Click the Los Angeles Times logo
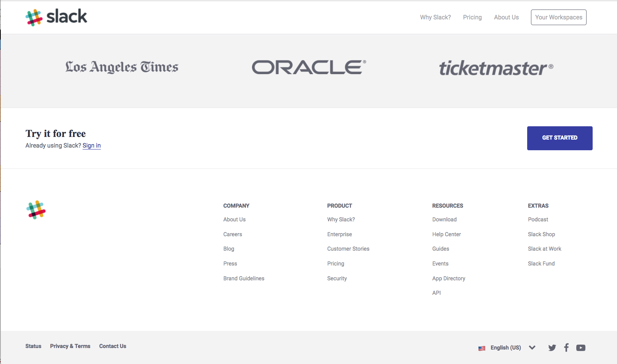Viewport: 617px width, 364px height. click(122, 67)
